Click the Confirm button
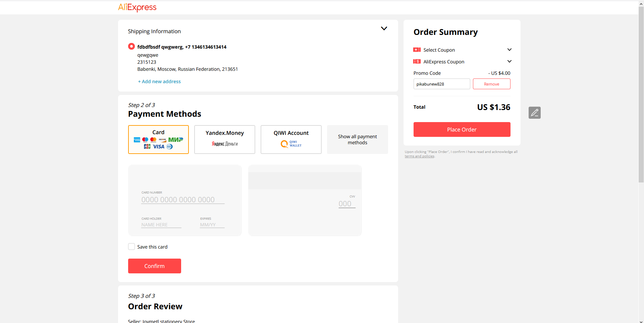The image size is (644, 323). tap(155, 266)
